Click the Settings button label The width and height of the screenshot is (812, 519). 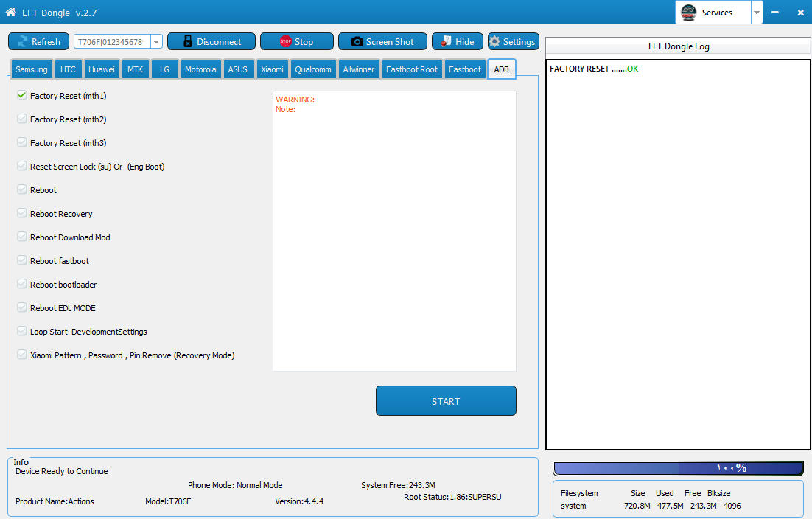click(519, 41)
